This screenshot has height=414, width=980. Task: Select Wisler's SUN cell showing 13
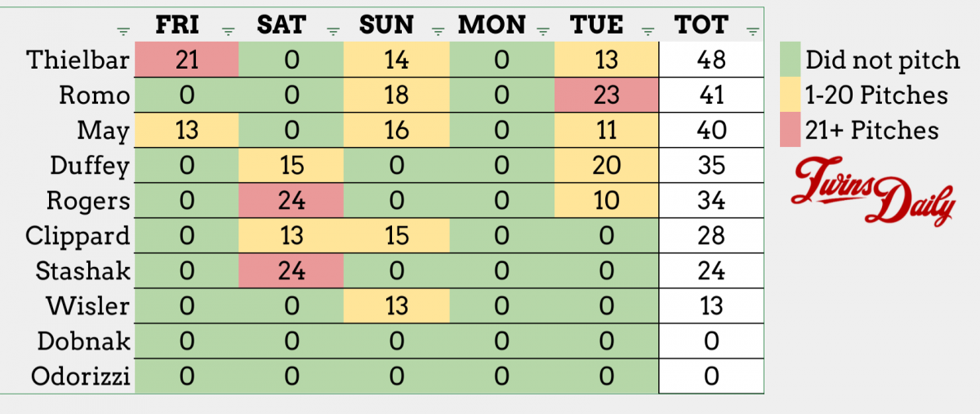396,306
